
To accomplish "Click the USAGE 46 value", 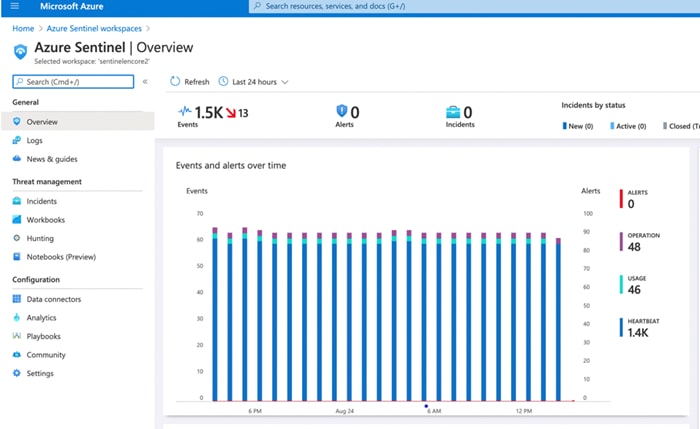I will [x=634, y=290].
